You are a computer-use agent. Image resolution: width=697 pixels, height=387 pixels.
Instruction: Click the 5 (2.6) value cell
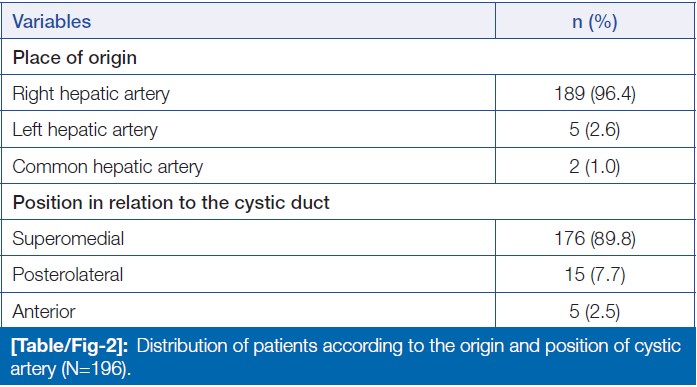coord(595,130)
